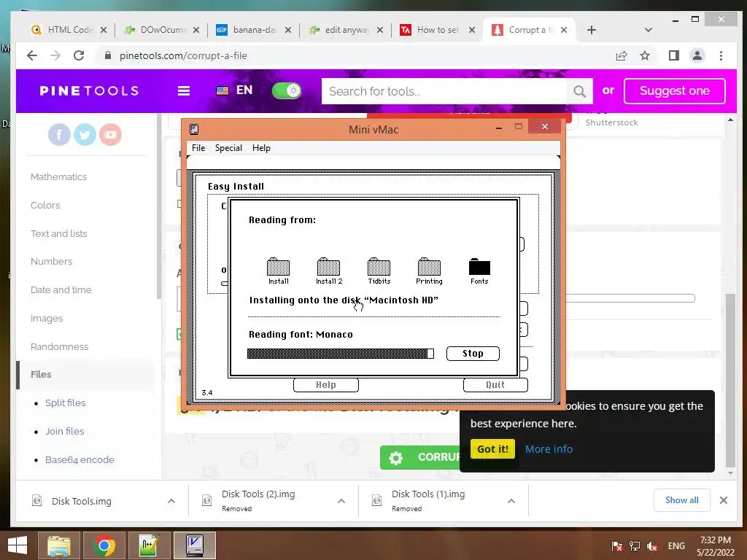This screenshot has width=747, height=560.
Task: Expand the tab search chevron
Action: tap(648, 30)
